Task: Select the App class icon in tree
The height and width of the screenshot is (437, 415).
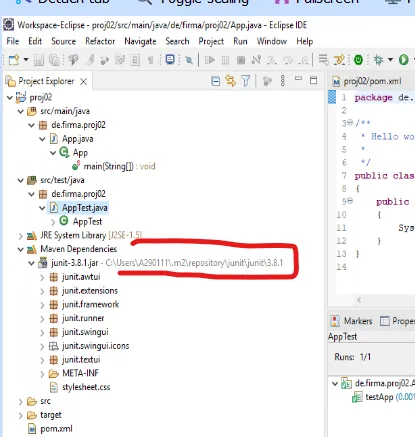Action: 64,152
